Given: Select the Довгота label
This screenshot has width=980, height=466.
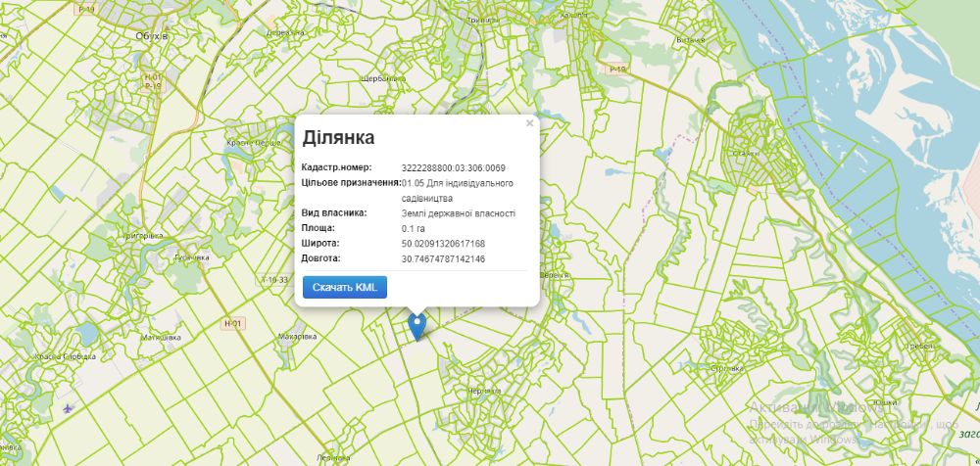Looking at the screenshot, I should point(321,258).
